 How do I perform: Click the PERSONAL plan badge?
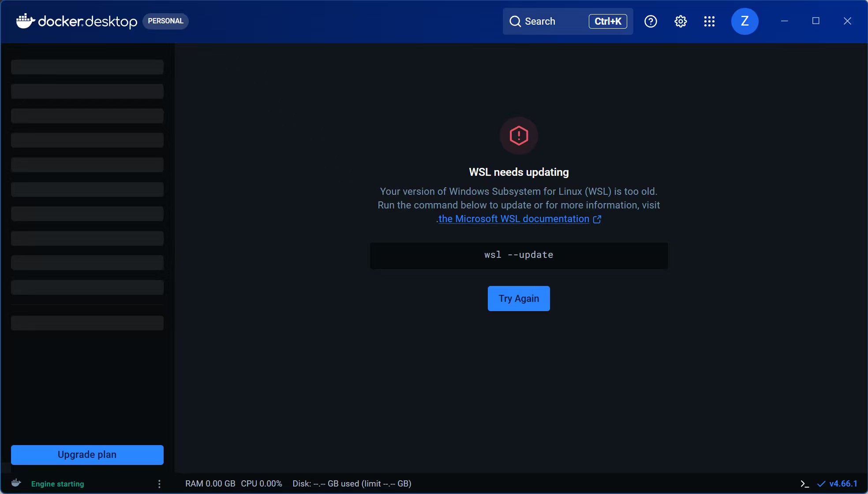pos(165,21)
